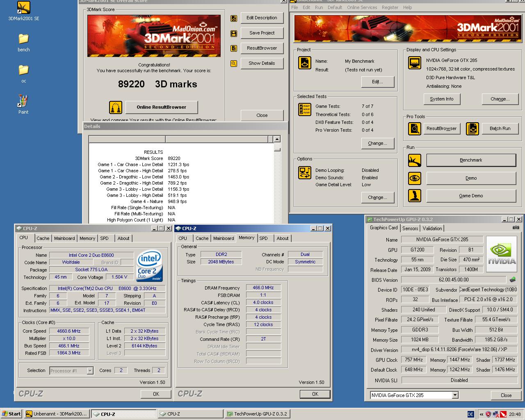This screenshot has width=525, height=420.
Task: Click the BIOS save icon in GPU-Z
Action: (x=513, y=280)
